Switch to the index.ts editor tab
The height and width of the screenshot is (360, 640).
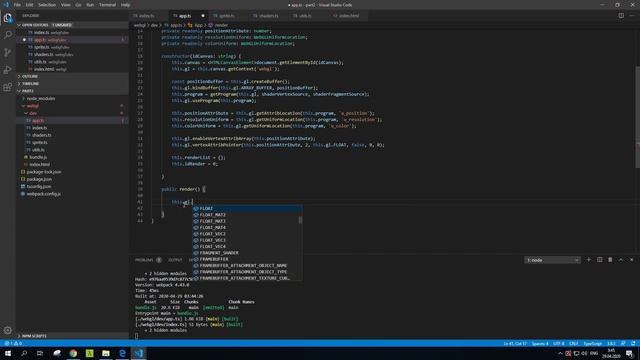click(149, 16)
